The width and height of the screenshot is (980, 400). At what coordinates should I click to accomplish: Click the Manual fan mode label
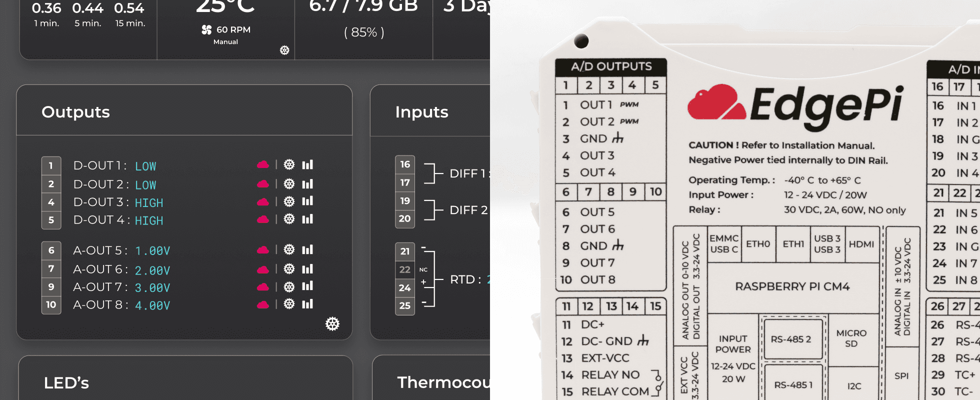tap(225, 42)
